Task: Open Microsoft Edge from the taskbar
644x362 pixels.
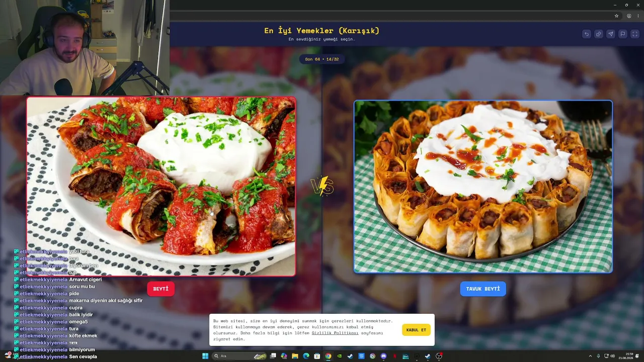Action: pos(306,356)
